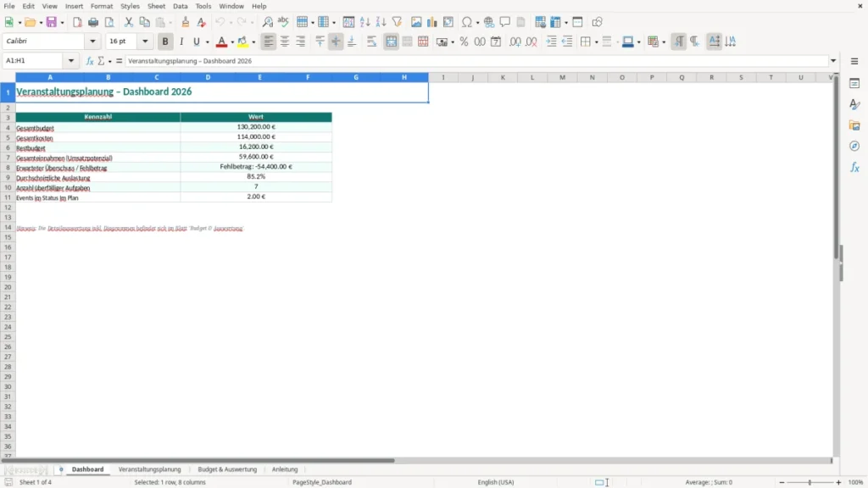Open the Function Wizard fx icon
The width and height of the screenshot is (868, 488).
[x=90, y=61]
